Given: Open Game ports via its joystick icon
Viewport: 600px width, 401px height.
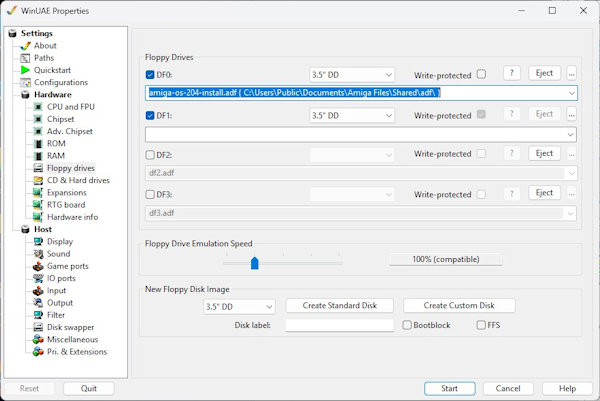Looking at the screenshot, I should coord(38,266).
